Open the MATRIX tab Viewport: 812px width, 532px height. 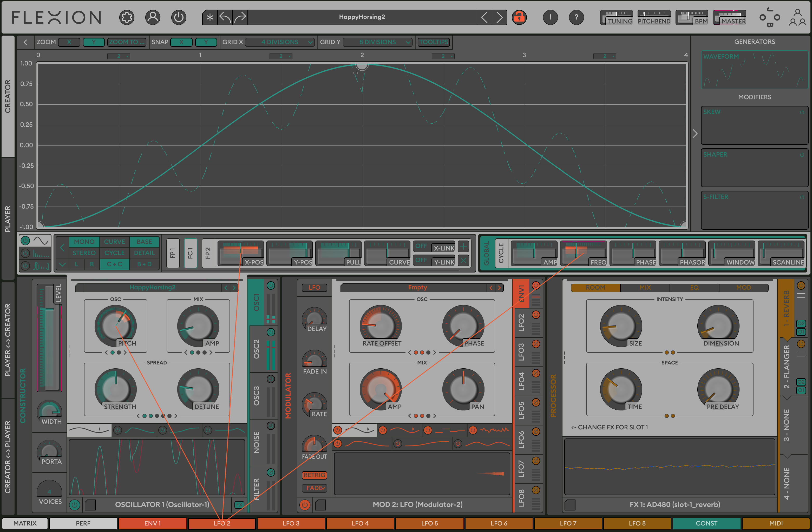(x=25, y=523)
